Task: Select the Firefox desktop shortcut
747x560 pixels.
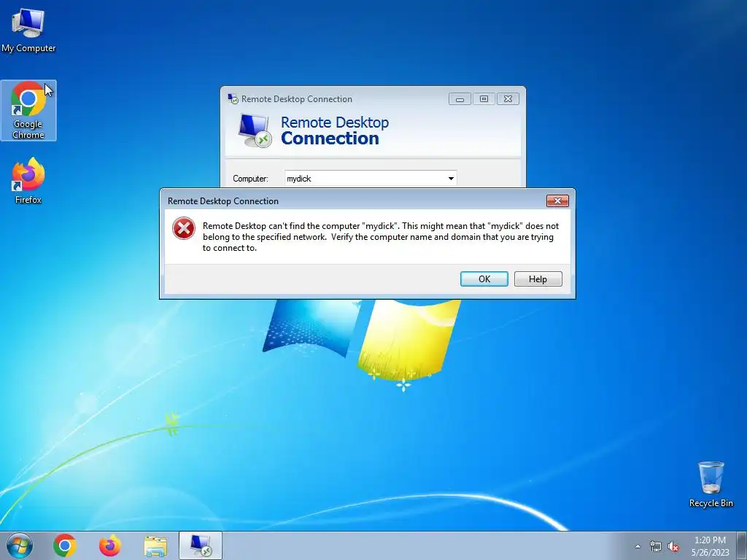Action: (x=28, y=182)
